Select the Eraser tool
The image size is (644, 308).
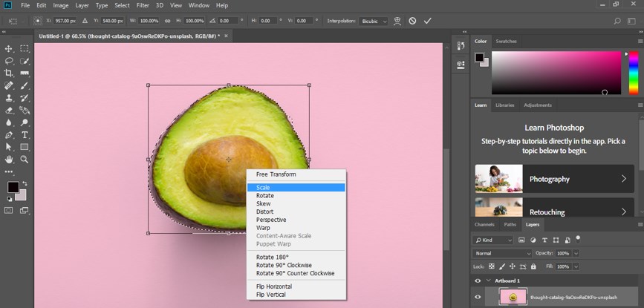pos(8,110)
